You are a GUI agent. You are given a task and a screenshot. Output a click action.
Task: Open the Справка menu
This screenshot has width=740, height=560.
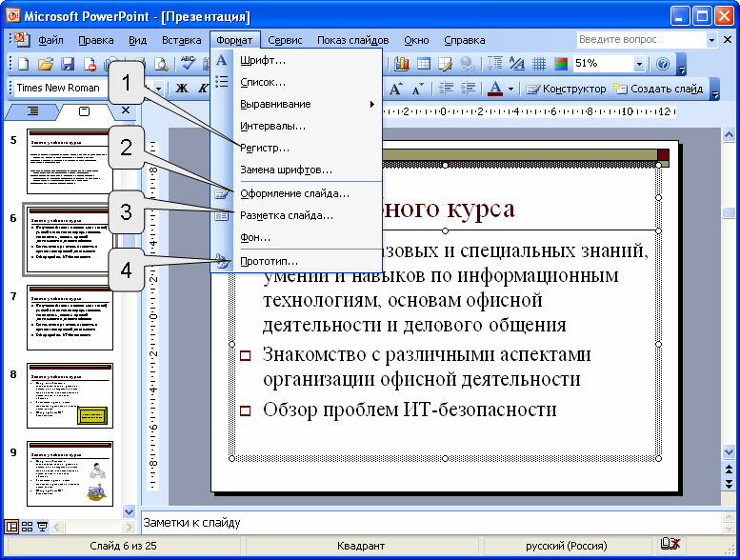(465, 40)
